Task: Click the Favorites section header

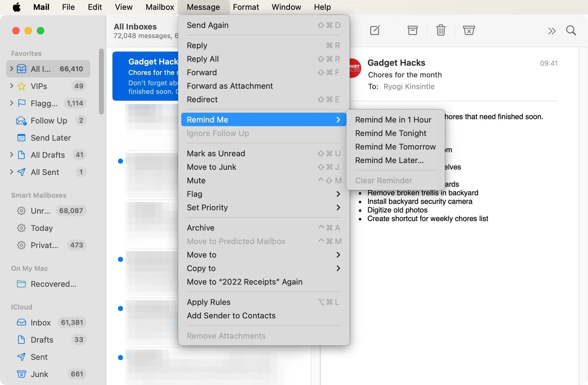Action: coord(26,53)
